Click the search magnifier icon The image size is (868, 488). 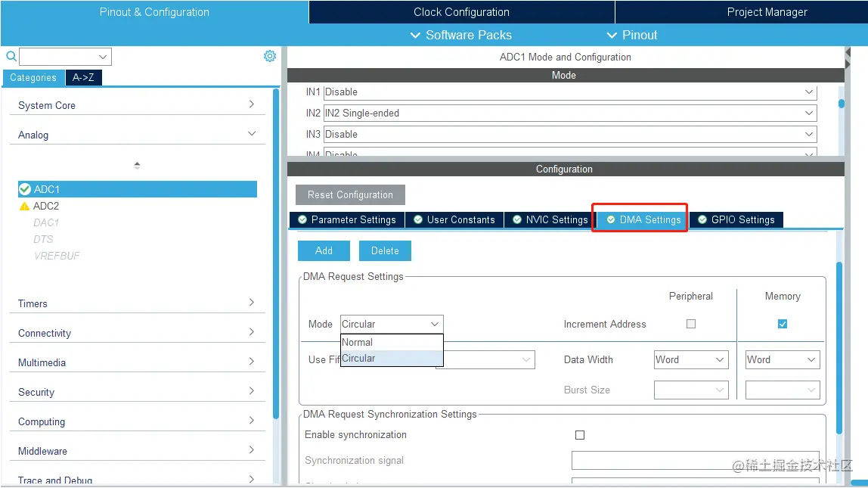[11, 56]
